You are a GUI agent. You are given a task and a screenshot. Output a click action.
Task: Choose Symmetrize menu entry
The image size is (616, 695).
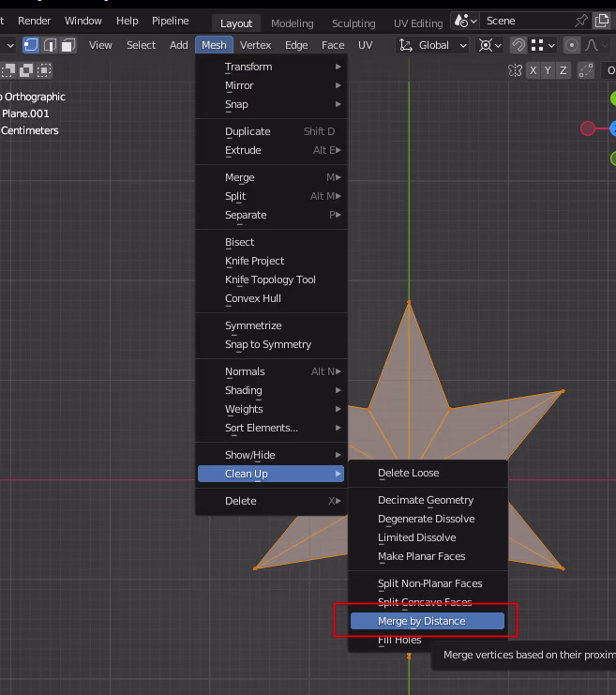pos(271,325)
